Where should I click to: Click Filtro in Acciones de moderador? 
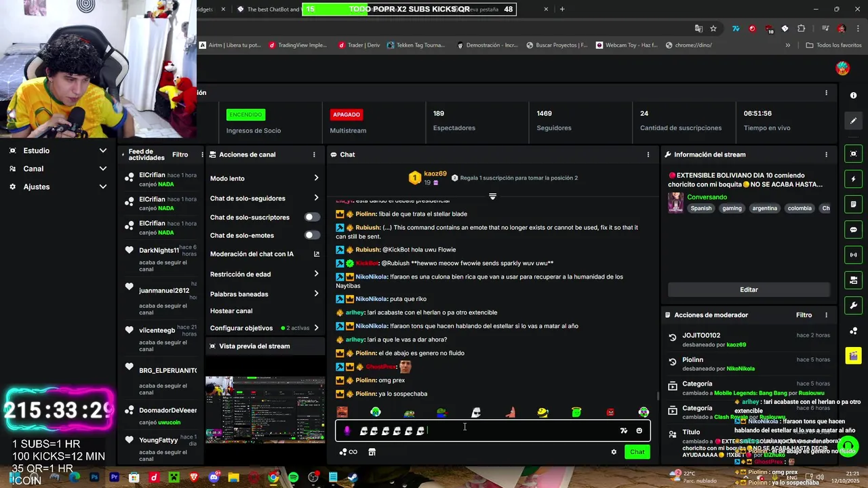(x=804, y=315)
